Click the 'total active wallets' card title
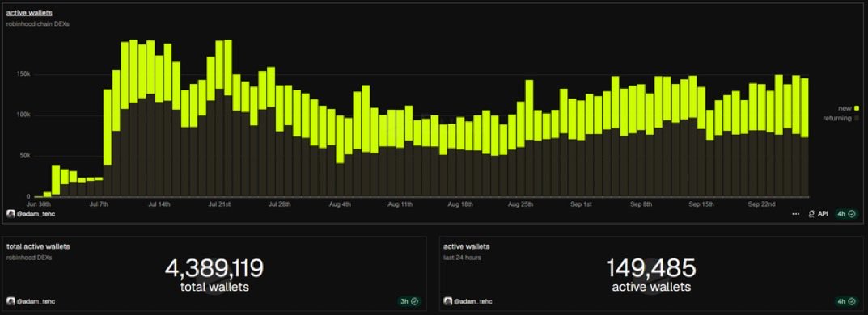868x315 pixels. coord(38,246)
